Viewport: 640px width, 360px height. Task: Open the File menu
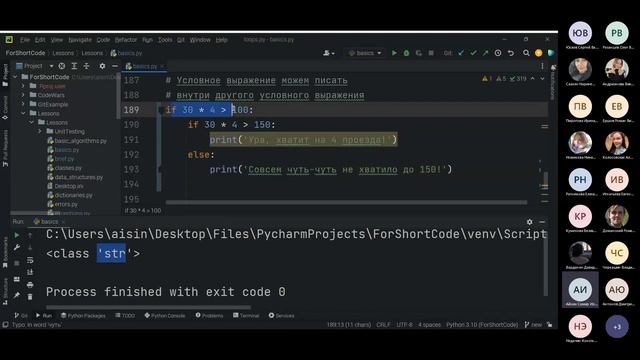click(x=25, y=40)
